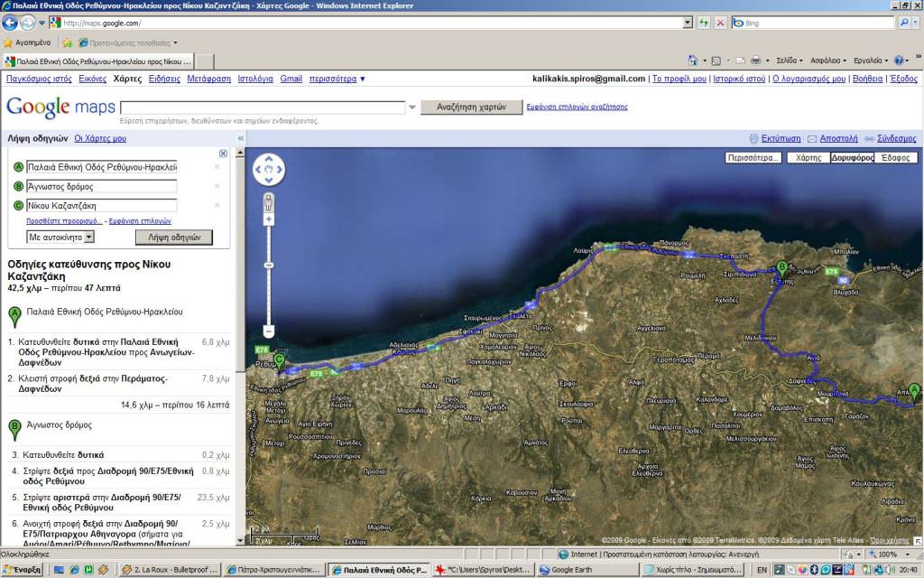The height and width of the screenshot is (578, 924).
Task: Pan the map left with the arrow
Action: pos(259,170)
